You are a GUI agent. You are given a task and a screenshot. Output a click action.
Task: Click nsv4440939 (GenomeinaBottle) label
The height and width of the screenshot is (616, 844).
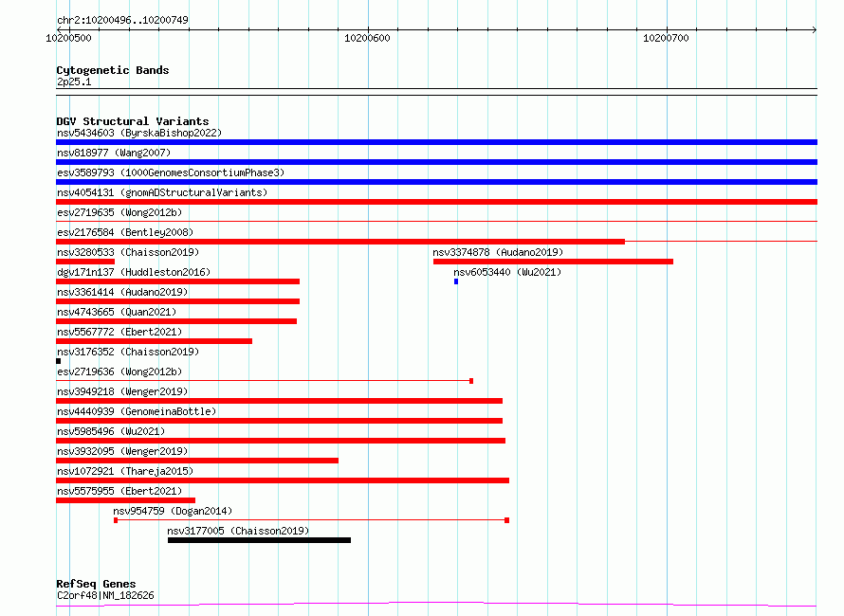click(137, 411)
